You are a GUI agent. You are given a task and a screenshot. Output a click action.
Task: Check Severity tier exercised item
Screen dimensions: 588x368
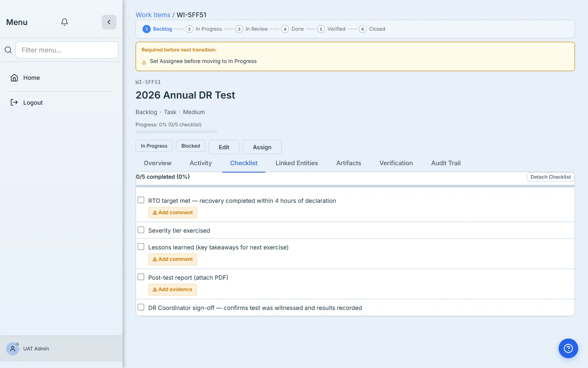[141, 230]
